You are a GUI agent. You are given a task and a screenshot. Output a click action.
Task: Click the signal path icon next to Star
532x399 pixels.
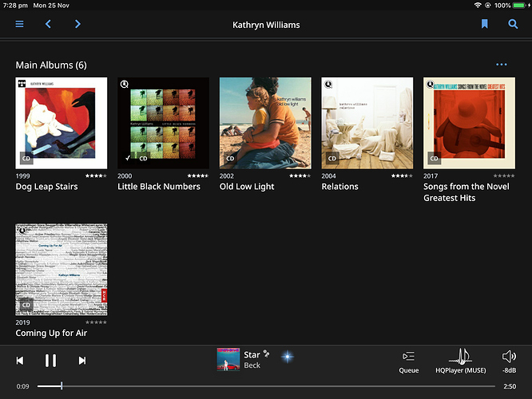(266, 354)
